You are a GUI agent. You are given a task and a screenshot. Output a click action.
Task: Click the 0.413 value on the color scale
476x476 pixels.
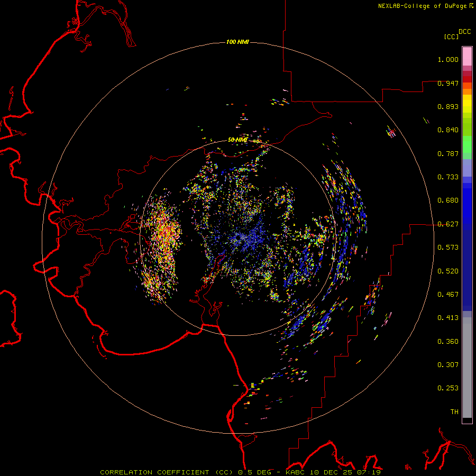coord(448,318)
